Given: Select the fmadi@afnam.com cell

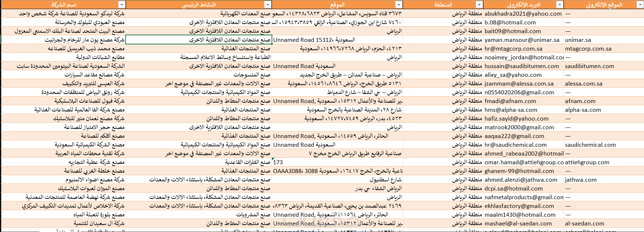Looking at the screenshot, I should tap(524, 101).
